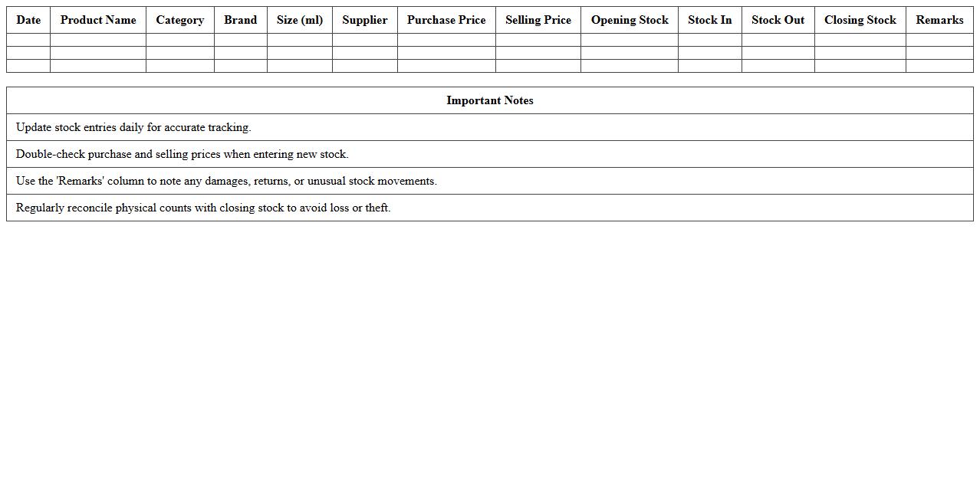Select the Product Name column header
The width and height of the screenshot is (980, 498).
point(98,20)
